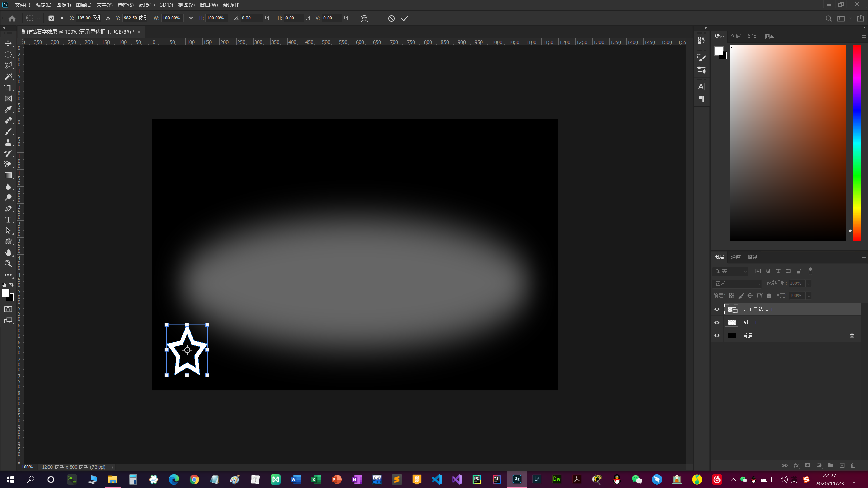868x488 pixels.
Task: Cancel the transform with the circle-slash icon
Action: (391, 18)
